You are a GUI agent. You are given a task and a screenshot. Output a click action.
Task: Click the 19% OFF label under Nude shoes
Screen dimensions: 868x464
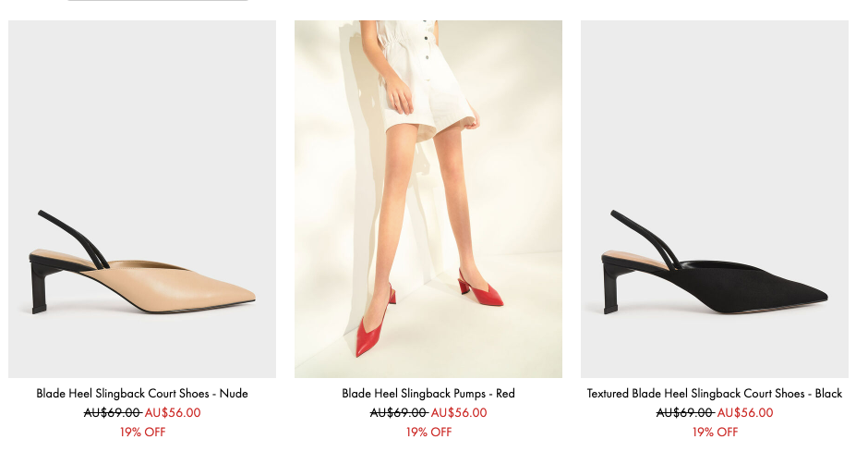tap(142, 432)
